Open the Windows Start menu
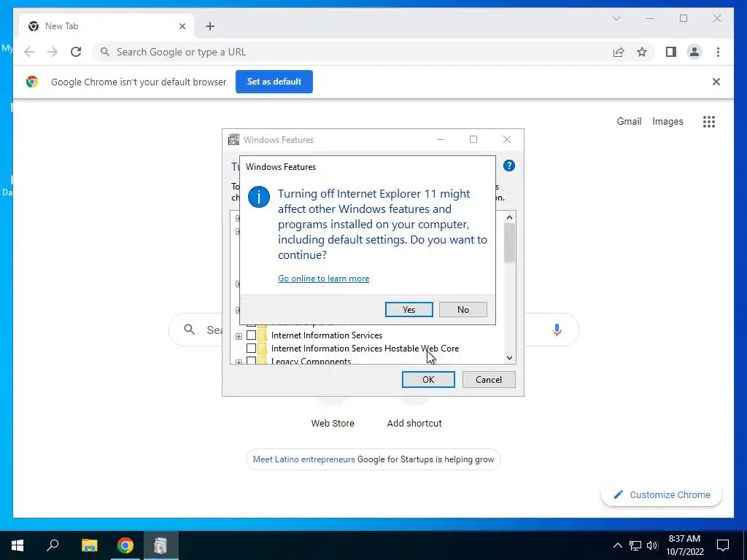The image size is (747, 560). [18, 545]
